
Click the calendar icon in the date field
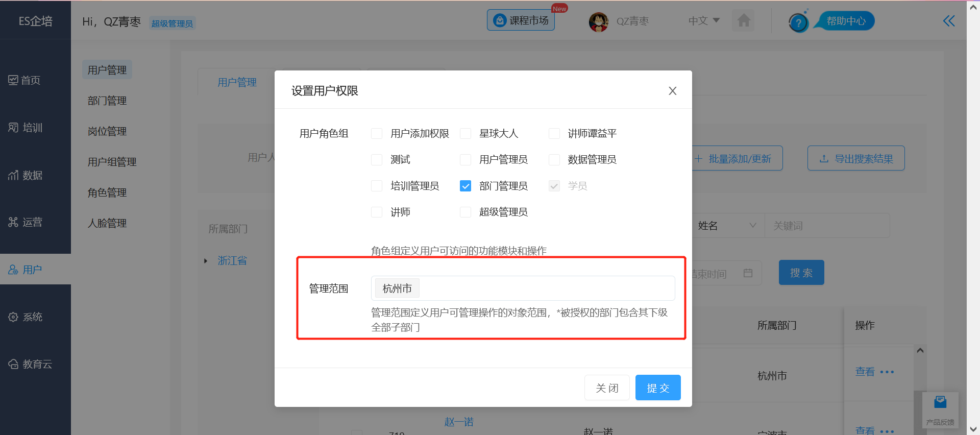[748, 273]
